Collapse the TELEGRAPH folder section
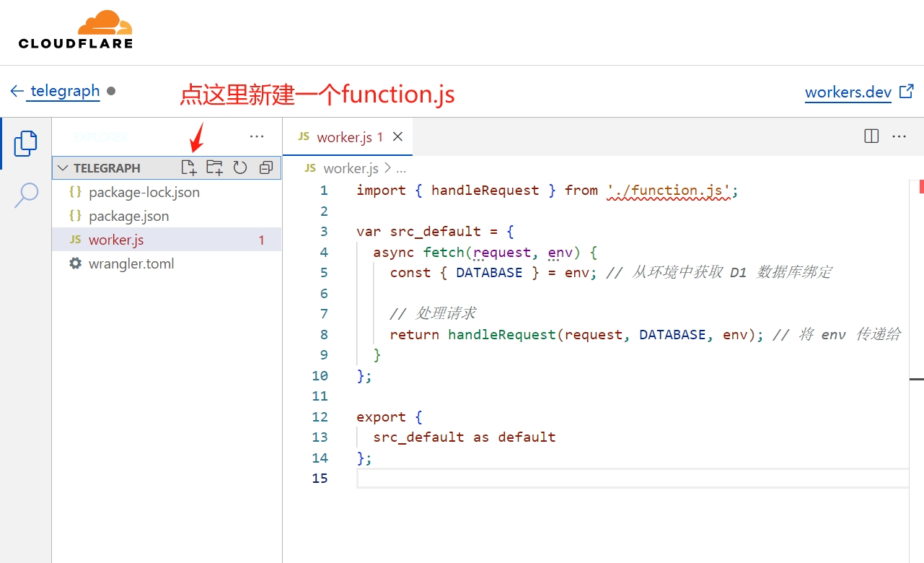The width and height of the screenshot is (924, 563). [x=63, y=167]
